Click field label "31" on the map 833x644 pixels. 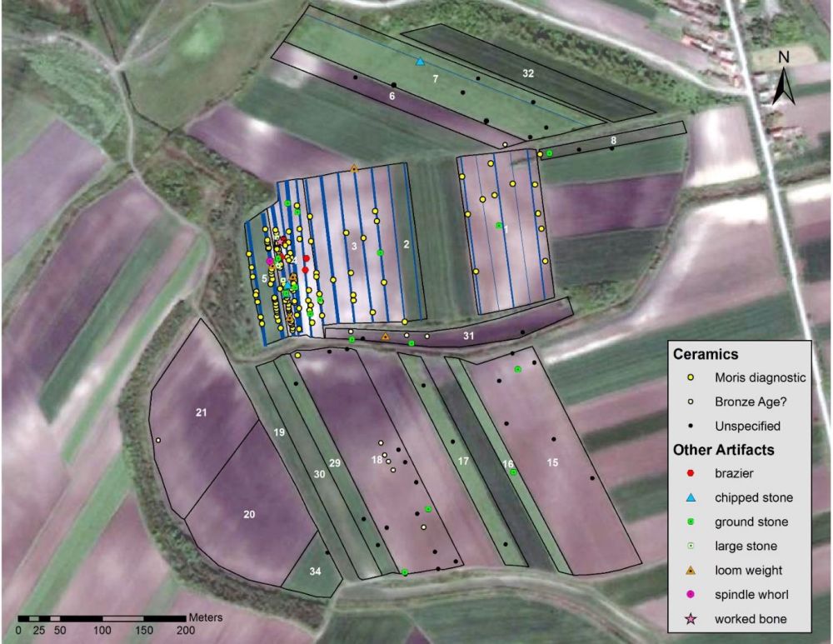pyautogui.click(x=468, y=336)
